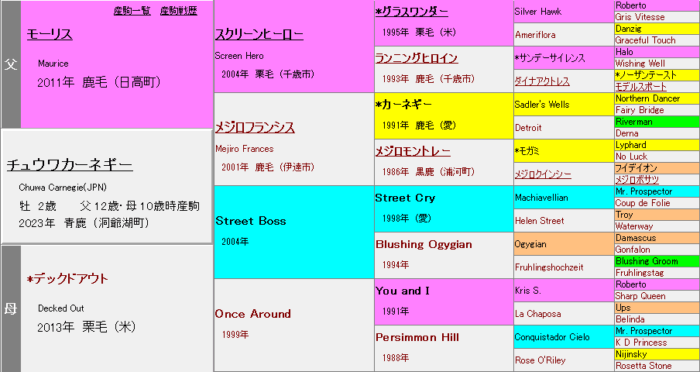Viewport: 700px width, 372px height.
Task: Click the 母 dam side tab
Action: [x=11, y=308]
